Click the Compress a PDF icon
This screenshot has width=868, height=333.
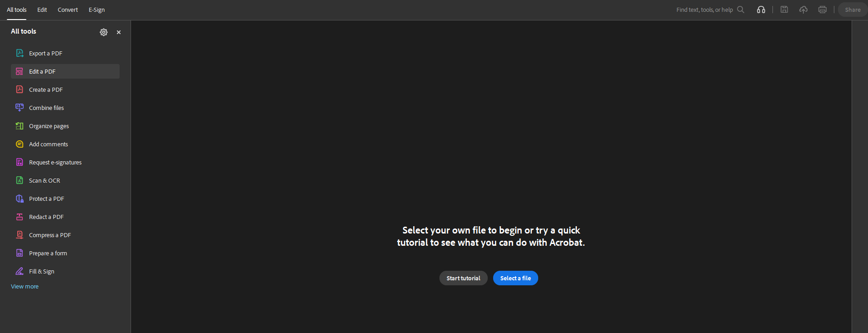pos(20,235)
